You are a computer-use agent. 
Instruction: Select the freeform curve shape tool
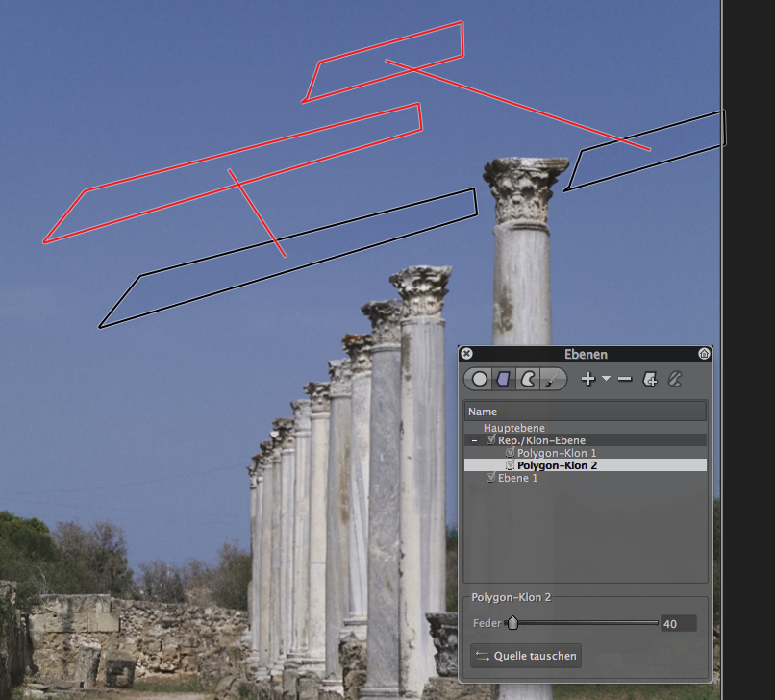click(x=526, y=380)
